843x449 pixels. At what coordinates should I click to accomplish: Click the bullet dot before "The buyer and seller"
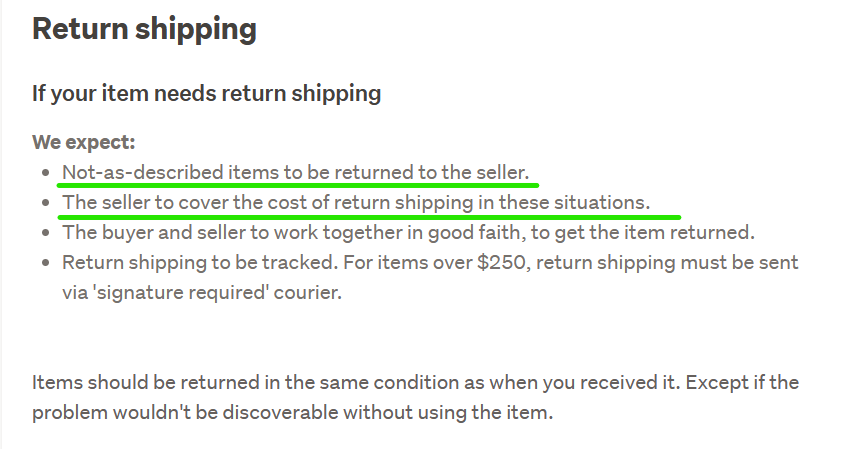46,234
